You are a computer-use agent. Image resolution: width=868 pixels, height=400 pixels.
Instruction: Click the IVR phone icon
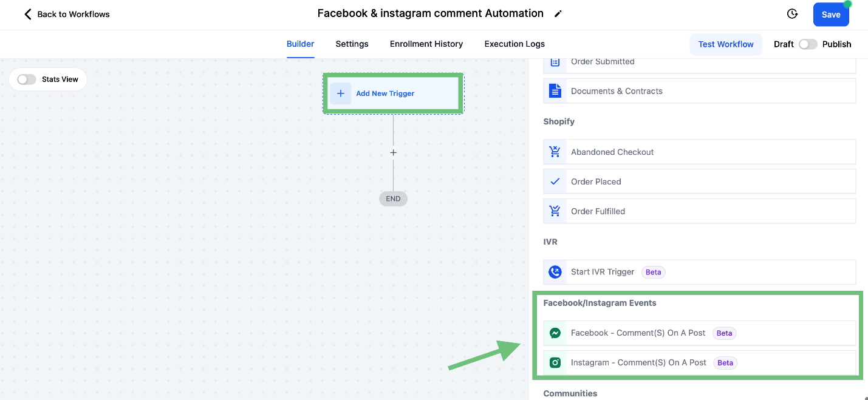[x=555, y=272]
